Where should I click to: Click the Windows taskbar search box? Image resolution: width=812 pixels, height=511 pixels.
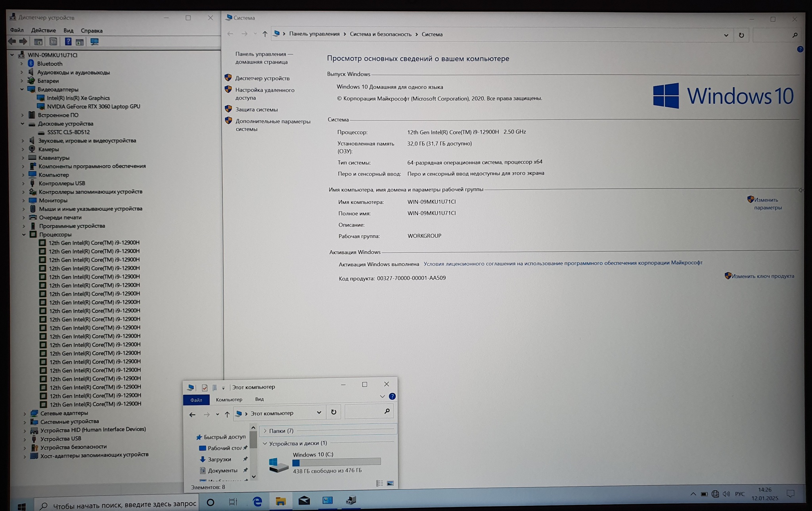pos(119,504)
